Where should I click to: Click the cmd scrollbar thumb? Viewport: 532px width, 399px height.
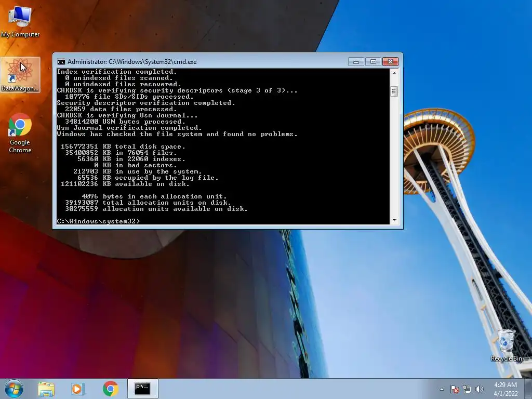[x=394, y=91]
